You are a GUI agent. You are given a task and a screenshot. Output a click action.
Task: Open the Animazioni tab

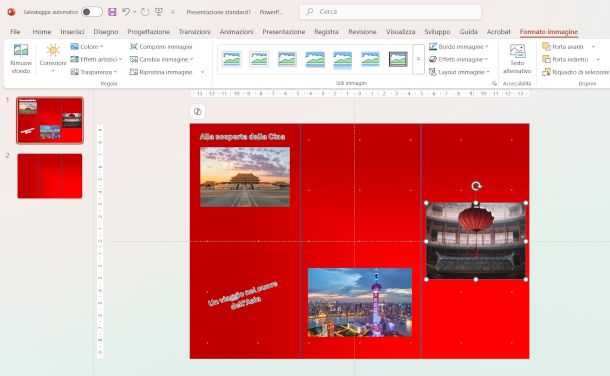click(x=236, y=31)
